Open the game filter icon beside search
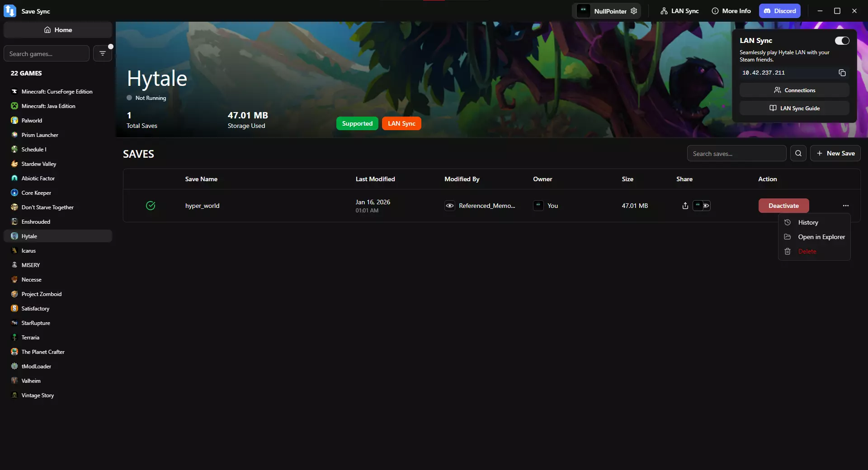Image resolution: width=868 pixels, height=470 pixels. point(103,53)
